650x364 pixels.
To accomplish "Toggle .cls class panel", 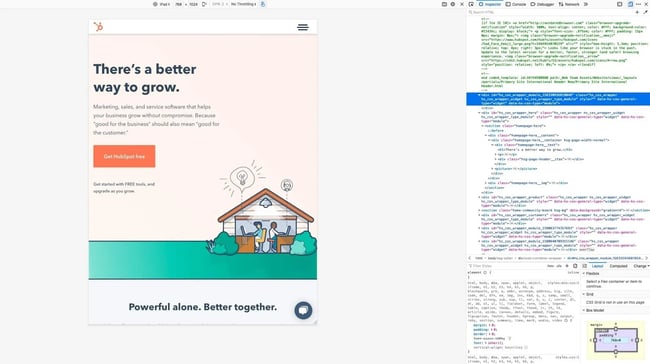I will [x=558, y=266].
